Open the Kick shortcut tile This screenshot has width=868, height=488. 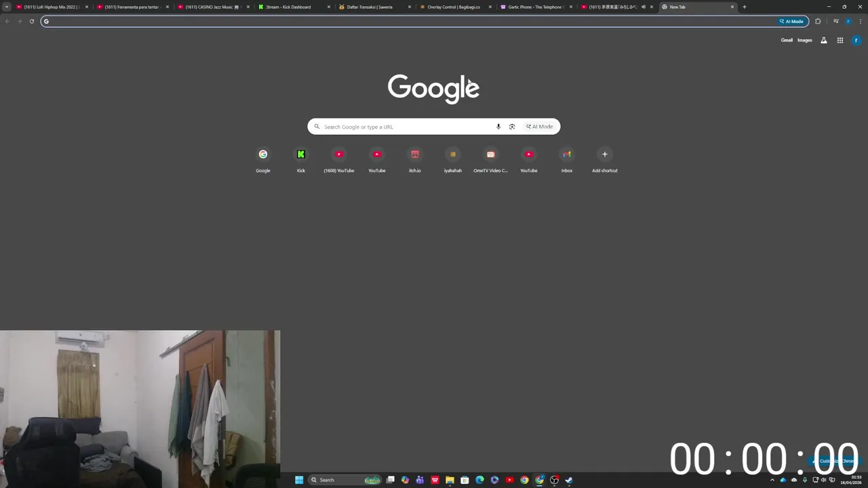click(x=301, y=161)
